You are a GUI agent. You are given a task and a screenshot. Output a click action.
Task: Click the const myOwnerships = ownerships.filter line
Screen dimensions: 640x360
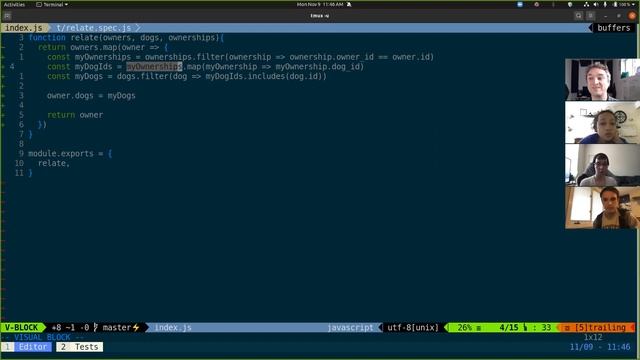click(x=240, y=57)
